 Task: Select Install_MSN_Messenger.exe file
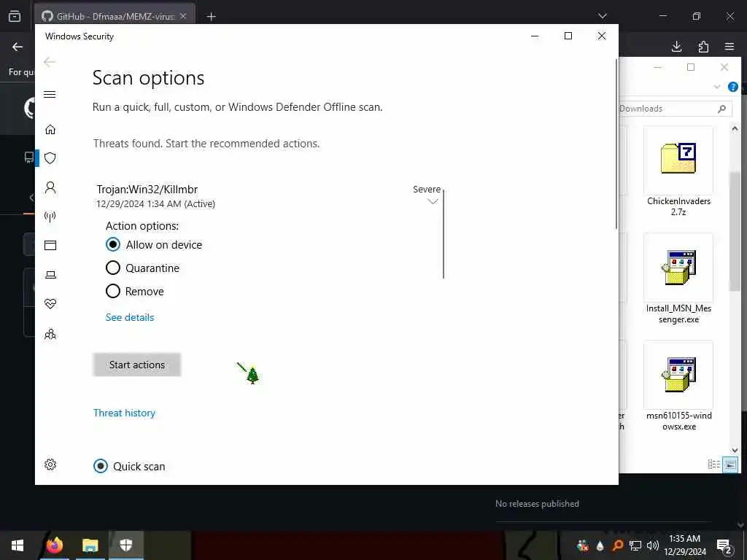tap(678, 279)
